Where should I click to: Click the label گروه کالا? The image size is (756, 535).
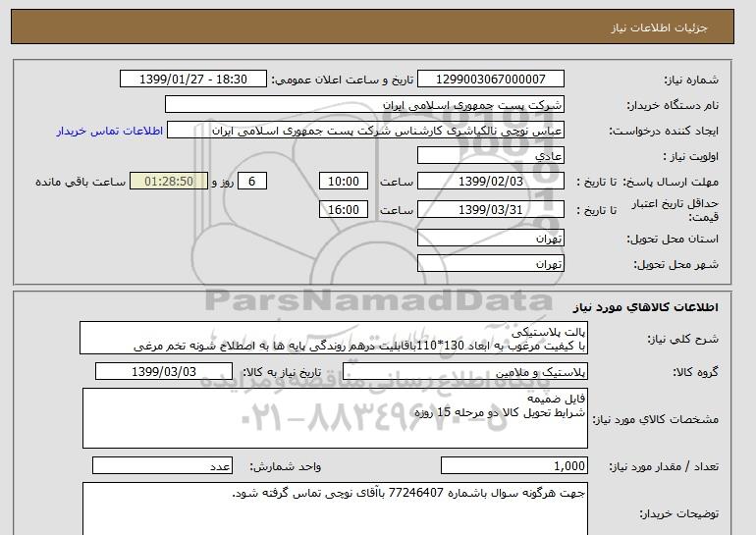click(x=696, y=372)
